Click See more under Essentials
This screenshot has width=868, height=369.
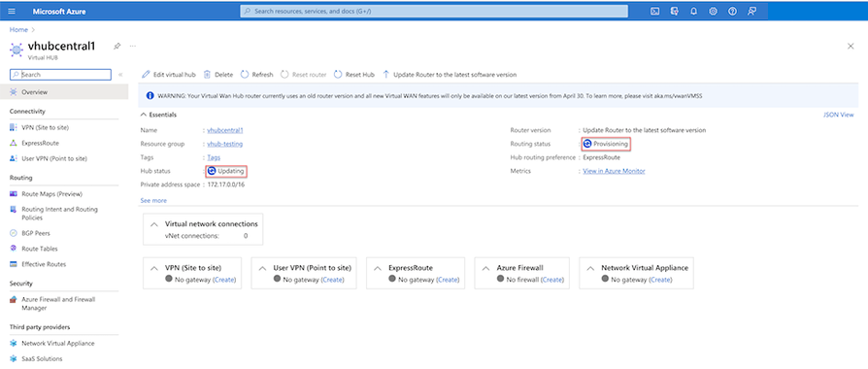coord(153,201)
